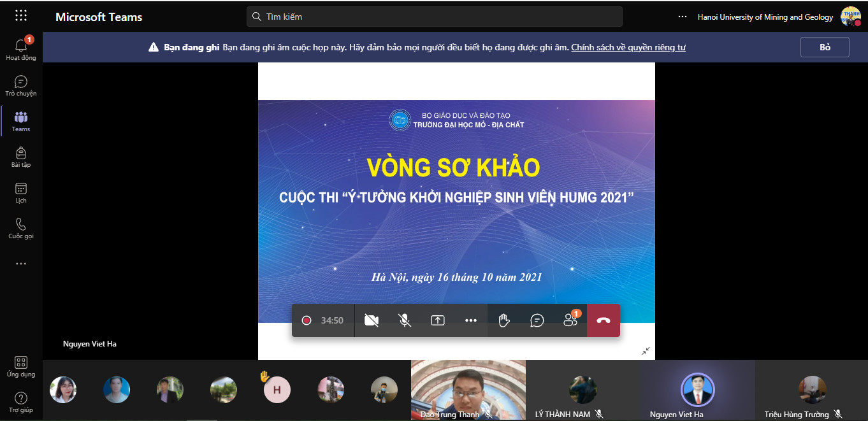Open Cuộc gọi calls icon
Image resolution: width=868 pixels, height=421 pixels.
[x=21, y=229]
